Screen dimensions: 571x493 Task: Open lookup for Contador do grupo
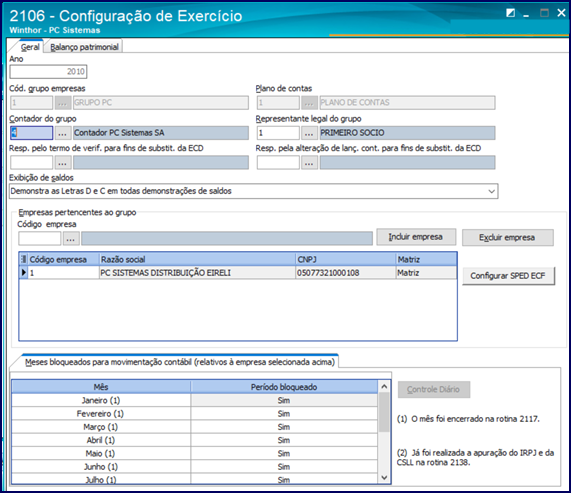tap(63, 133)
